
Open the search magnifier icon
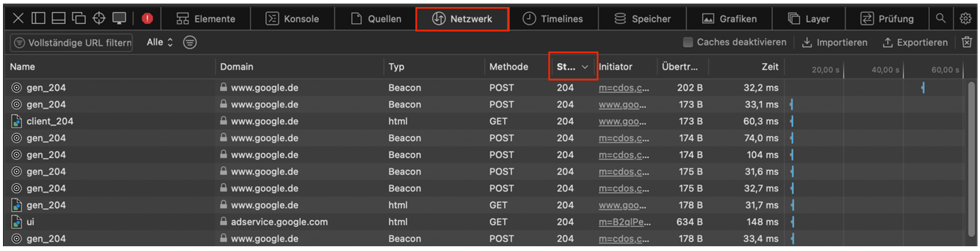(941, 18)
